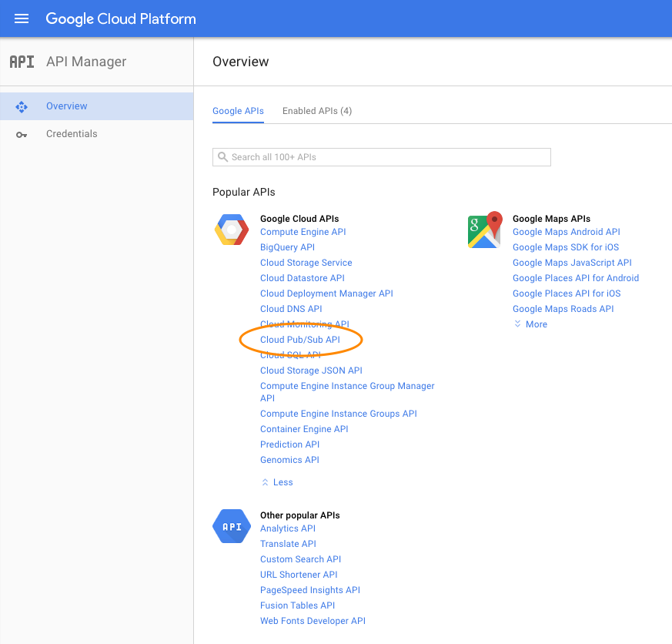Screen dimensions: 672x644
Task: Open the Web Fonts Developer API link
Action: pyautogui.click(x=313, y=622)
